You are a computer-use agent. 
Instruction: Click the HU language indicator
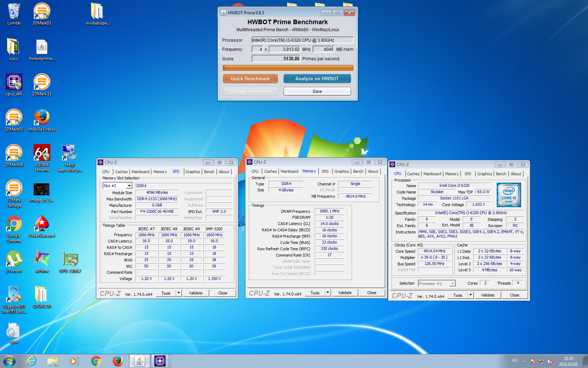point(515,360)
